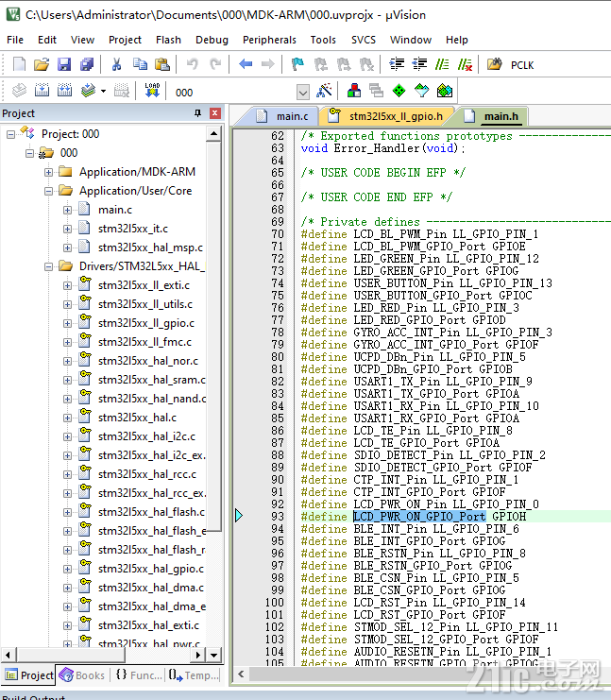The image size is (611, 700).
Task: Select stm32l5xx_it.c in project tree
Action: 133,229
